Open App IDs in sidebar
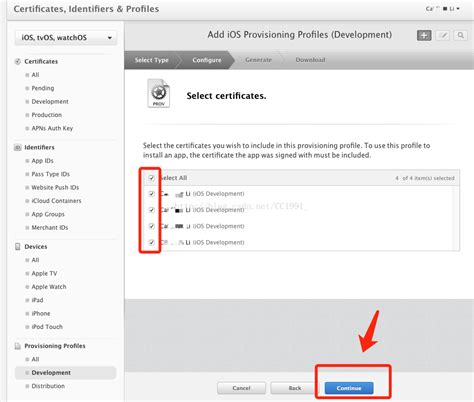Screen dimensions: 474x402 point(42,161)
